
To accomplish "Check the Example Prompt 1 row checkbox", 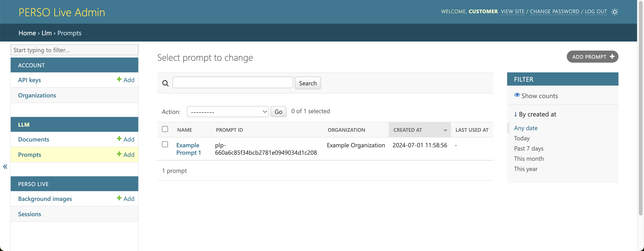I will coord(165,144).
